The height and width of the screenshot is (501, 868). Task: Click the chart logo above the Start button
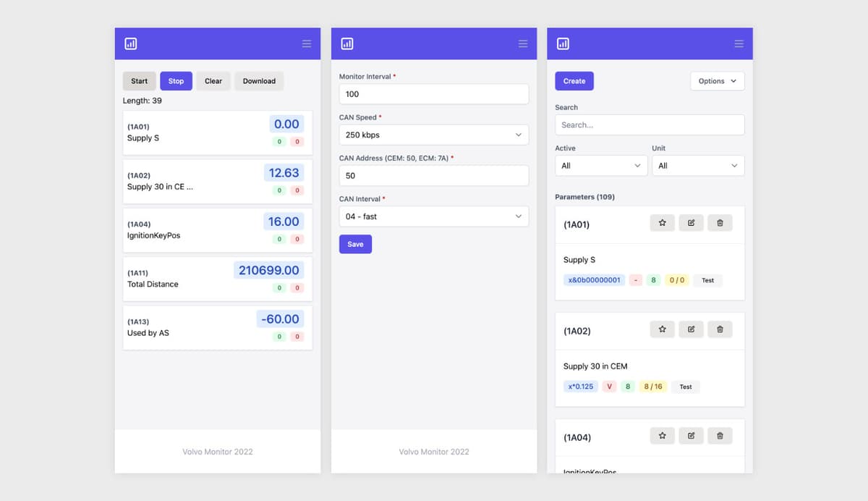(131, 44)
